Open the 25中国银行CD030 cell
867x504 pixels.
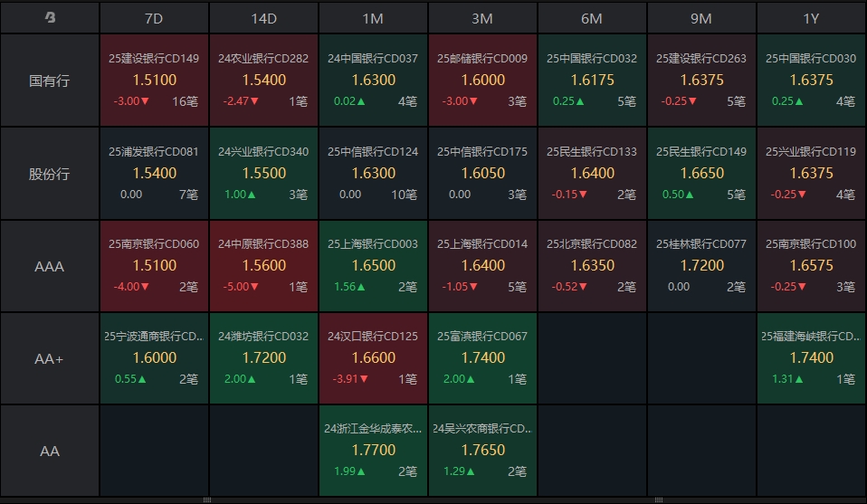pyautogui.click(x=811, y=81)
